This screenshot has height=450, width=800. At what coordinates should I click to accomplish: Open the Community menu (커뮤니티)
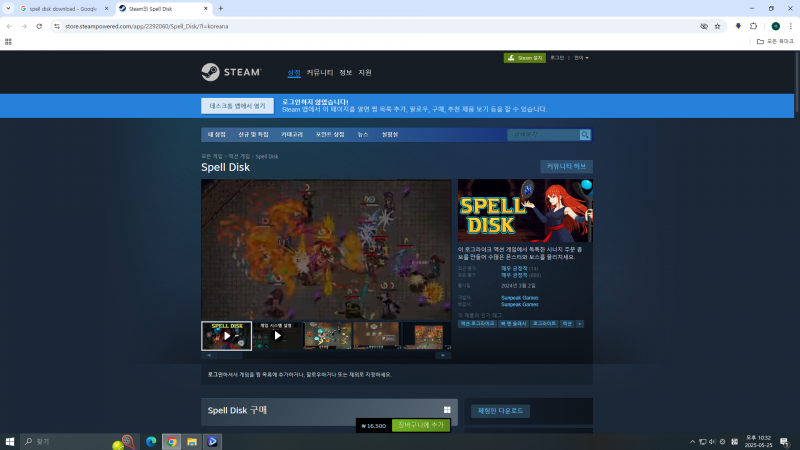320,72
